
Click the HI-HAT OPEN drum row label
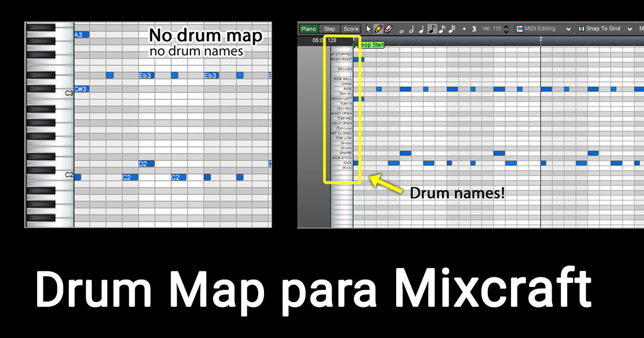point(341,114)
